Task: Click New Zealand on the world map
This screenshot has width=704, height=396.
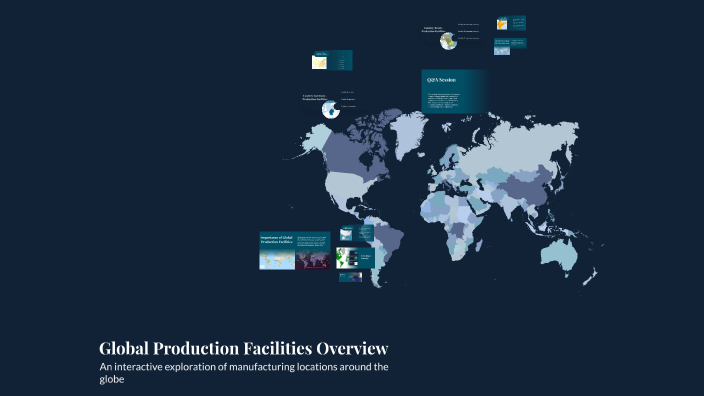Action: 591,276
